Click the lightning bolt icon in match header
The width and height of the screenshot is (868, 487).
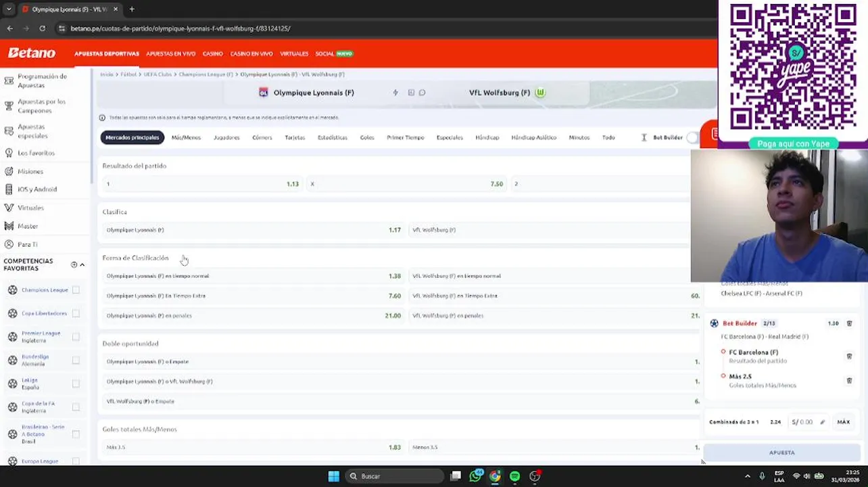pyautogui.click(x=395, y=93)
